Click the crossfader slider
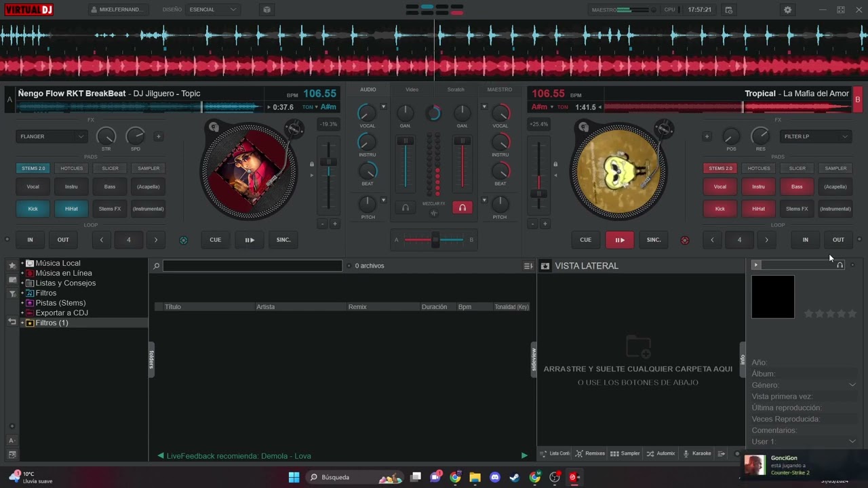 [435, 239]
